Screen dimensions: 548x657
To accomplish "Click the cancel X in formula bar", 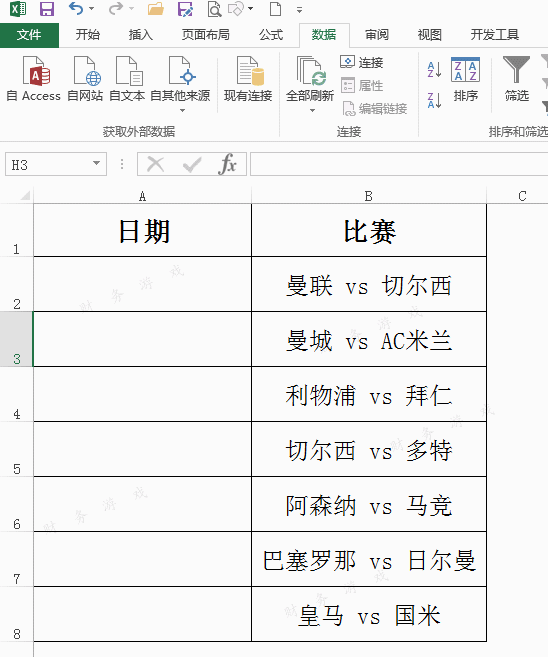I will pyautogui.click(x=155, y=164).
